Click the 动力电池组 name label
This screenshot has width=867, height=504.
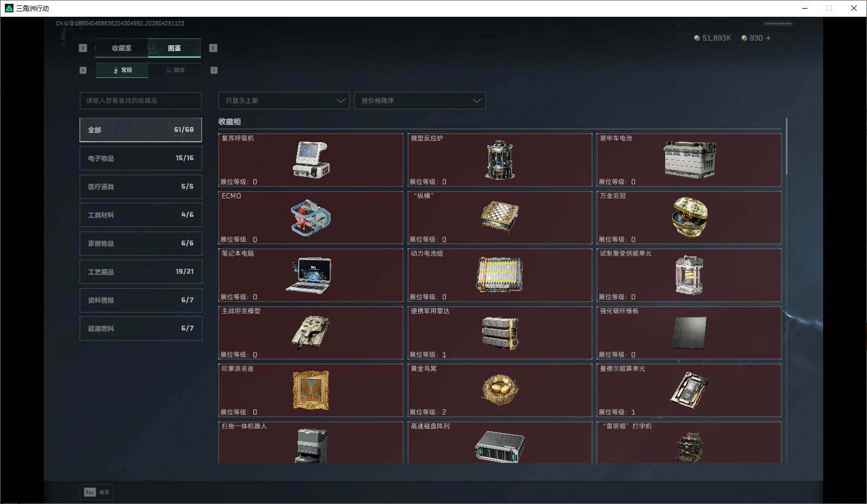[x=426, y=254]
